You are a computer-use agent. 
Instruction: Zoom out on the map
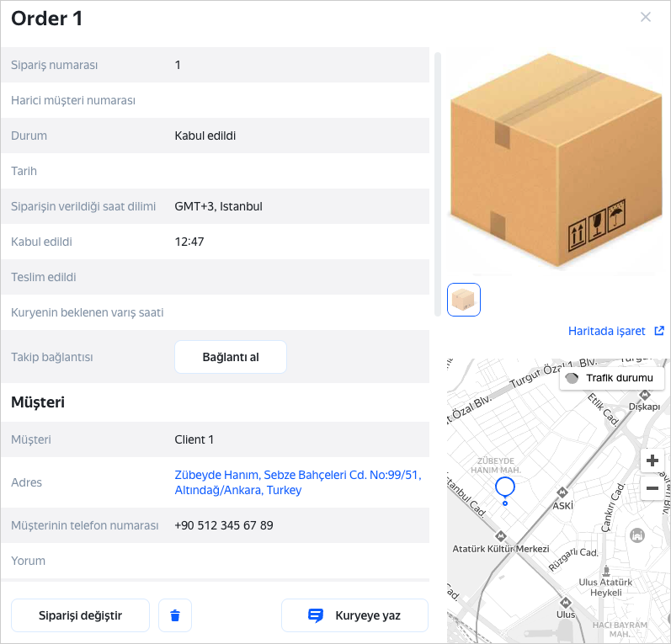[x=652, y=488]
